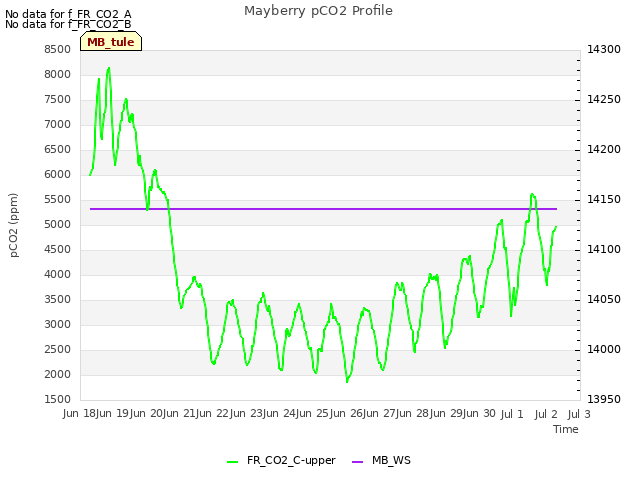This screenshot has width=640, height=480.
Task: Click the MB_tule site label box
Action: tap(111, 42)
